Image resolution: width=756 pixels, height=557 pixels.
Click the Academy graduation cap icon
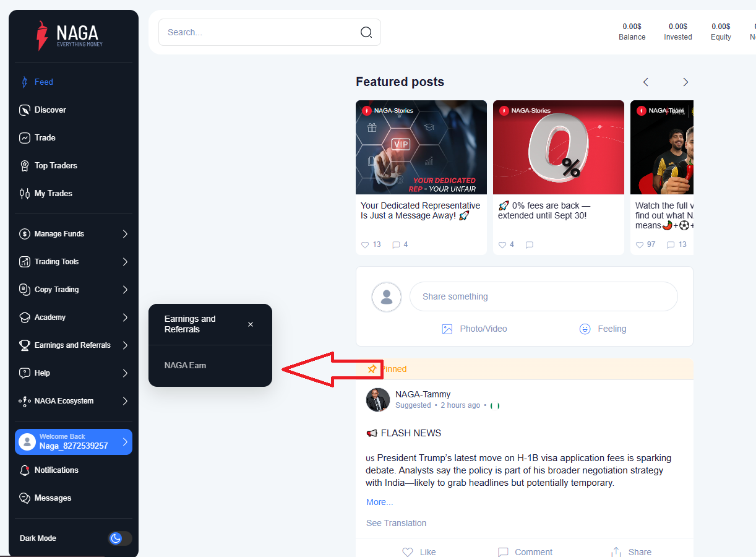[x=25, y=317]
